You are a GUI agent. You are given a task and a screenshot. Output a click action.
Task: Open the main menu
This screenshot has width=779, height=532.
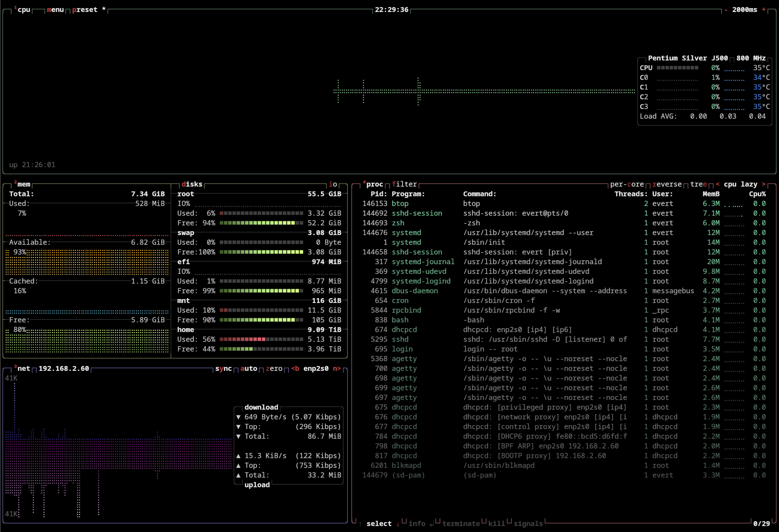(55, 10)
